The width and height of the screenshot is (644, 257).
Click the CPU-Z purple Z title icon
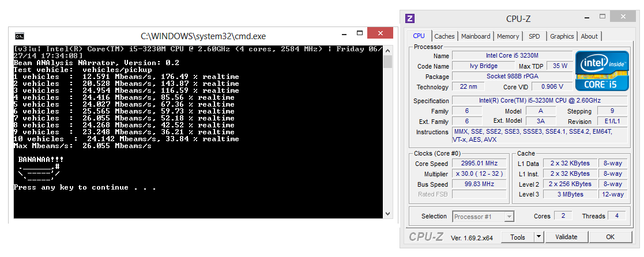click(410, 18)
